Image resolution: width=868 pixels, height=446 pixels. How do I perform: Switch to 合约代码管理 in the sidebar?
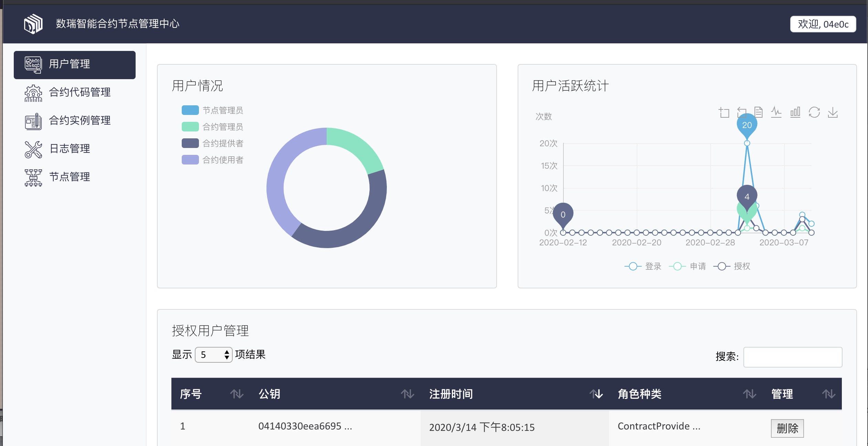(x=80, y=92)
